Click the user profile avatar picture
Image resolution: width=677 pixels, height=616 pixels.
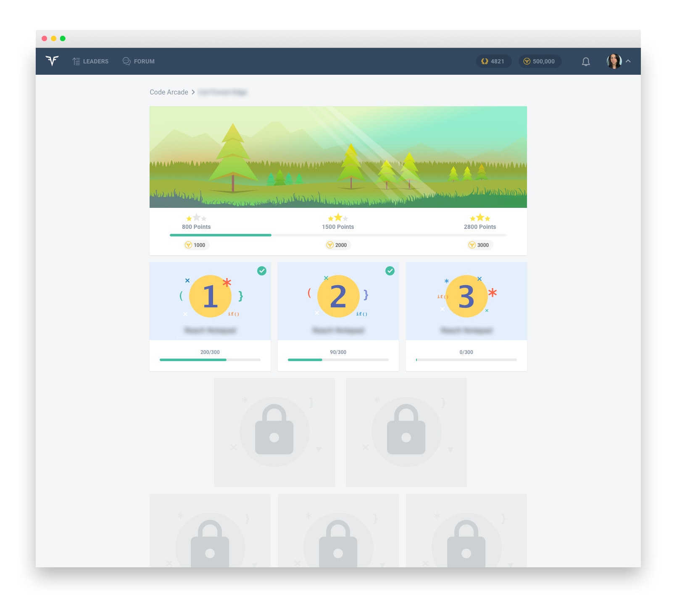614,61
